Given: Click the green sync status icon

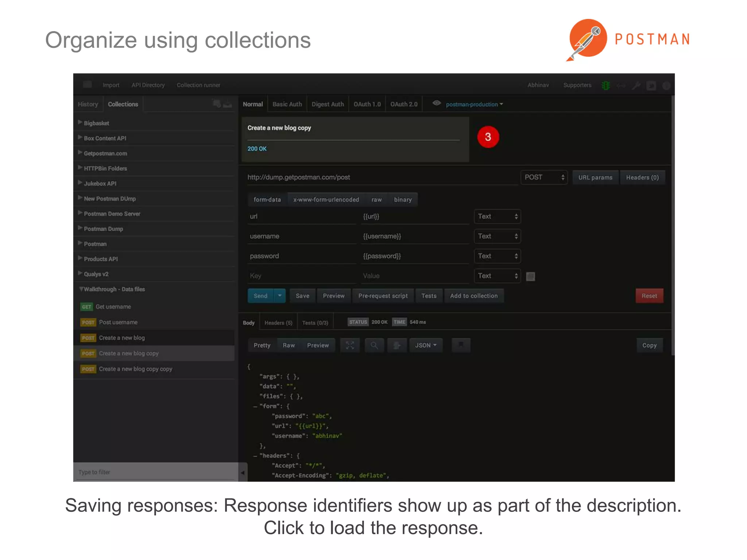Looking at the screenshot, I should (x=605, y=85).
